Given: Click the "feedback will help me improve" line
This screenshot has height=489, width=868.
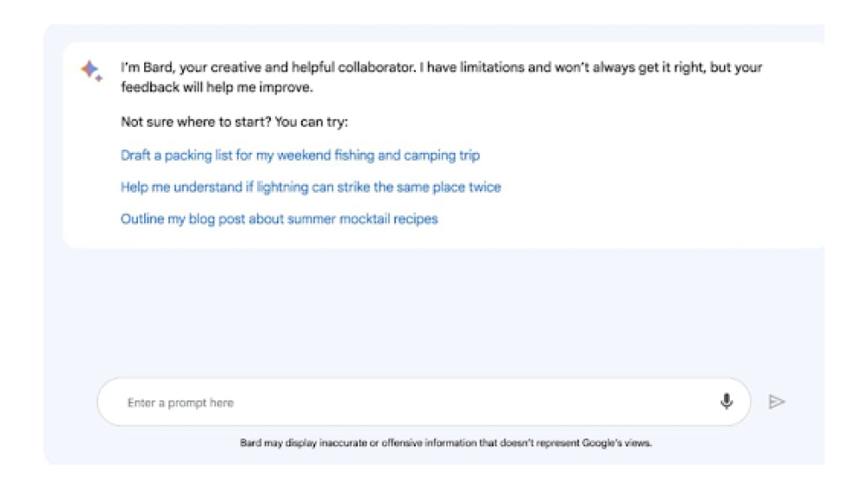Looking at the screenshot, I should pos(216,89).
